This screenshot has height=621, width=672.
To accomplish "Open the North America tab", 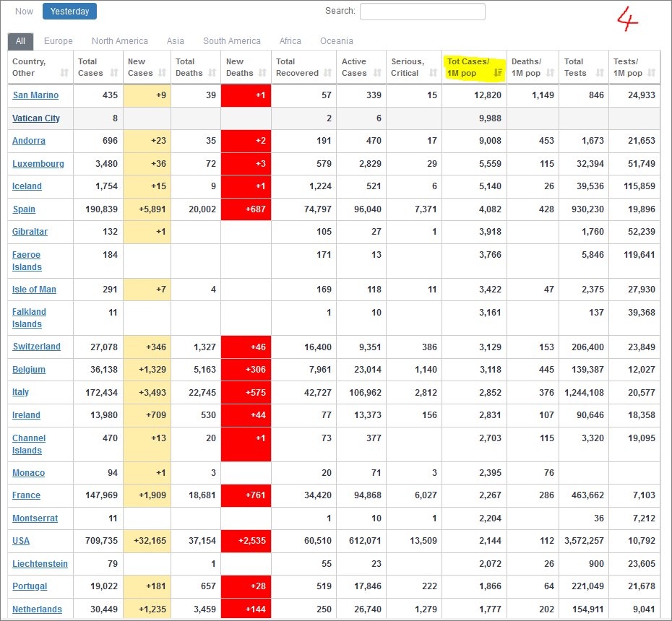I will pos(119,41).
